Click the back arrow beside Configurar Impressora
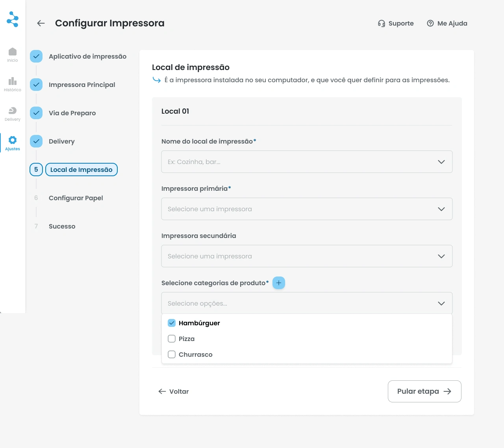This screenshot has width=504, height=448. click(x=41, y=23)
